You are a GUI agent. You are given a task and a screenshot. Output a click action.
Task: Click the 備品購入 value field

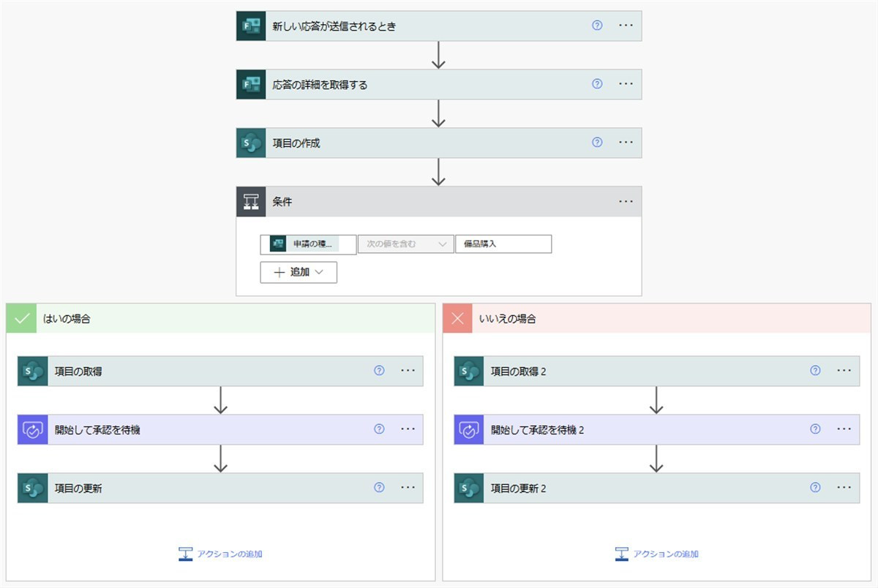pyautogui.click(x=503, y=244)
